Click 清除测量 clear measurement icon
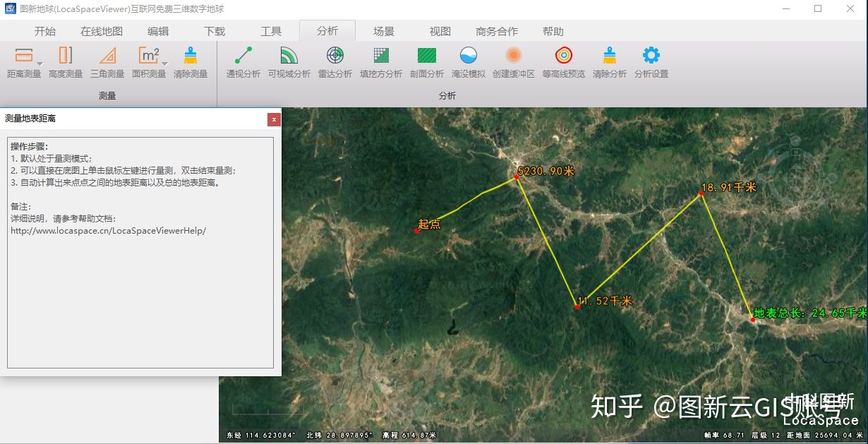The height and width of the screenshot is (444, 868). click(x=191, y=62)
